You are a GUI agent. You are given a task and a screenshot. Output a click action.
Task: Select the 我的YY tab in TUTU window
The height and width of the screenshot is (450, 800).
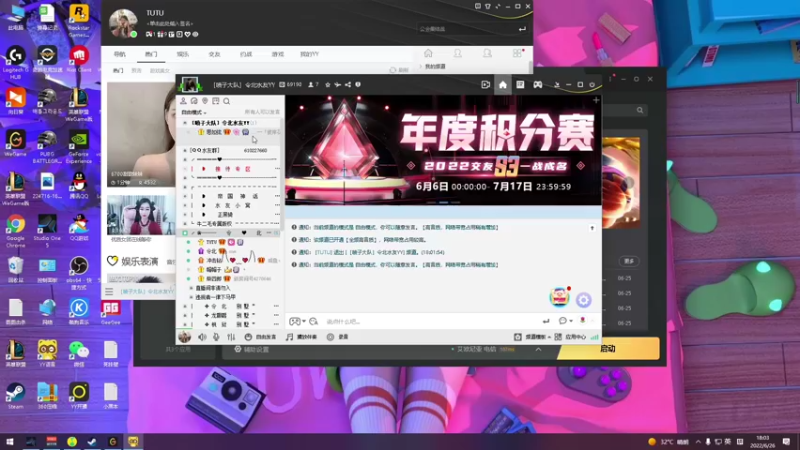(309, 54)
